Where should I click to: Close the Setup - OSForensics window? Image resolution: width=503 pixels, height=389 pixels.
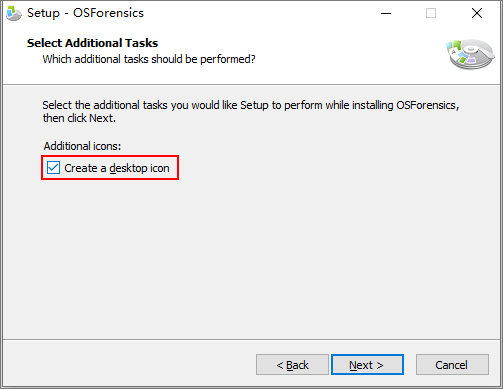477,13
